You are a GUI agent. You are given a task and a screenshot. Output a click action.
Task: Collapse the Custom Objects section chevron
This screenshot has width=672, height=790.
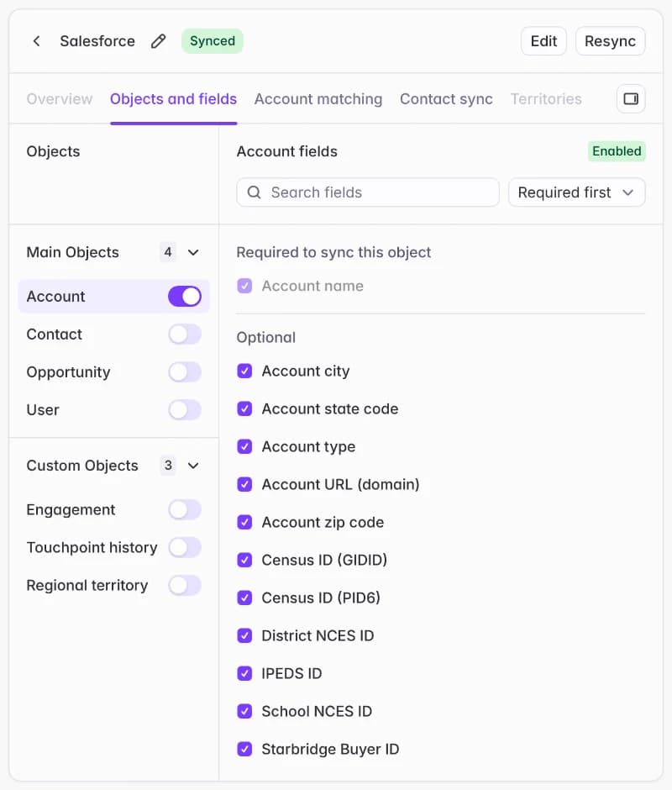[193, 466]
